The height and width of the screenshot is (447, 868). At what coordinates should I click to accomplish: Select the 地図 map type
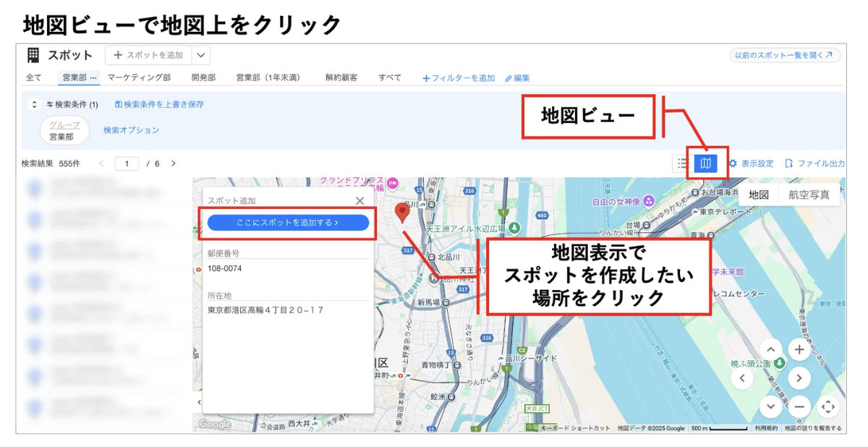pos(759,195)
